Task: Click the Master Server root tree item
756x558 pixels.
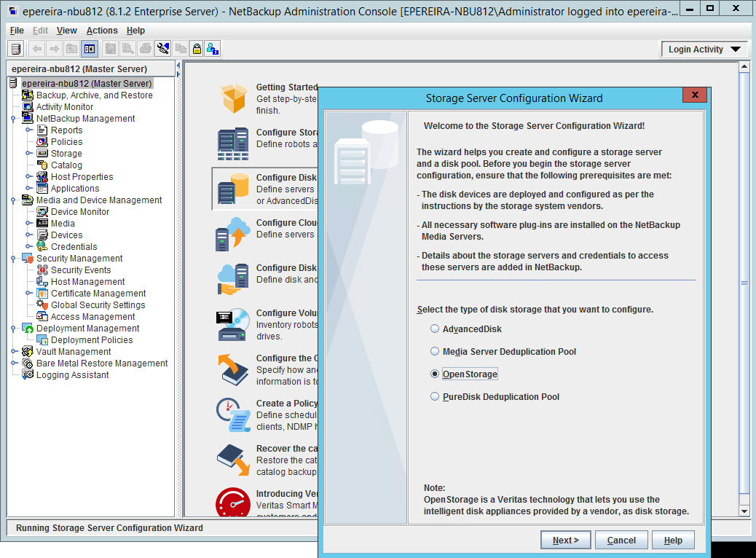Action: point(87,84)
